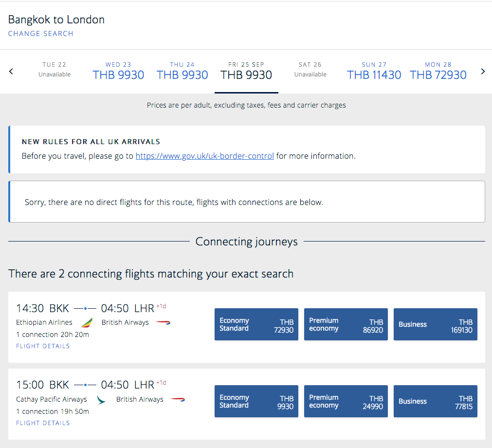Image resolution: width=492 pixels, height=448 pixels.
Task: Click 04:50 LHR arrival on 15:00 flight
Action: click(x=128, y=385)
